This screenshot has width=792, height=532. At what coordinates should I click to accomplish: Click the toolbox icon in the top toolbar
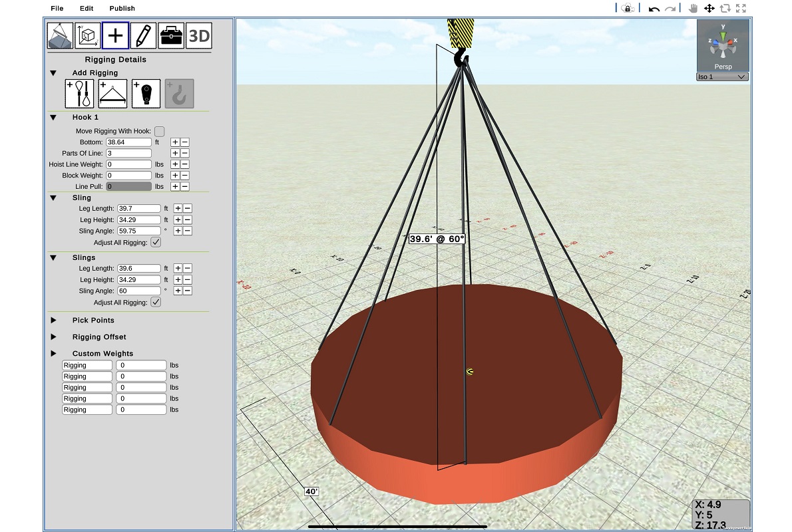pos(170,35)
